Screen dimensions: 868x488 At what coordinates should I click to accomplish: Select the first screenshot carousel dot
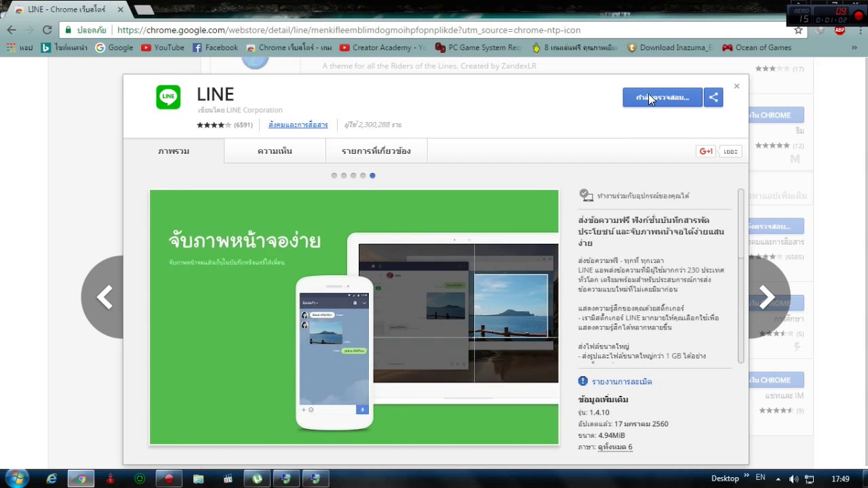[334, 176]
